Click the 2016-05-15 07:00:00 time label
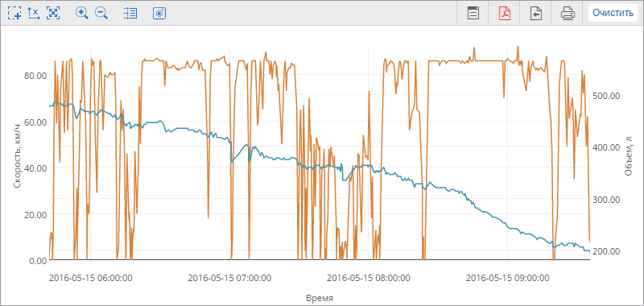Screen dimensions: 644x306 pos(229,278)
